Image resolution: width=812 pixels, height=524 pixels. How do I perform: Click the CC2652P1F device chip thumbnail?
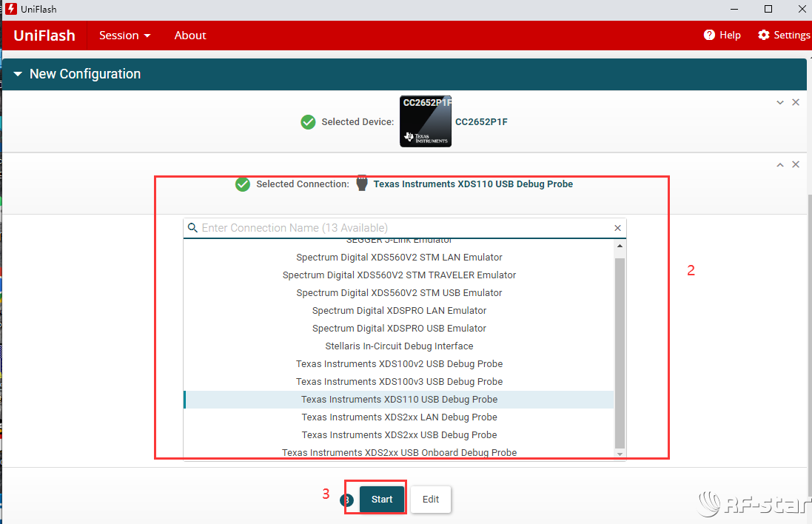click(x=426, y=121)
